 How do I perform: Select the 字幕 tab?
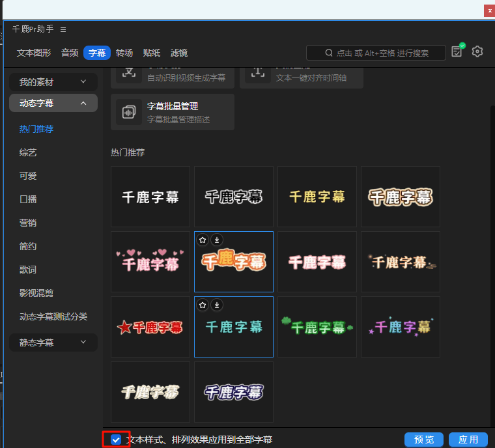click(97, 53)
